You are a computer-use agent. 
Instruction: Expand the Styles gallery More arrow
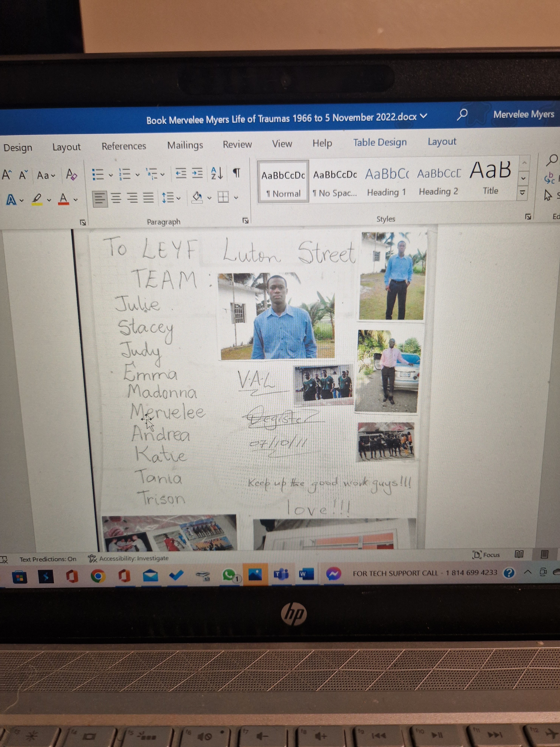click(x=522, y=193)
